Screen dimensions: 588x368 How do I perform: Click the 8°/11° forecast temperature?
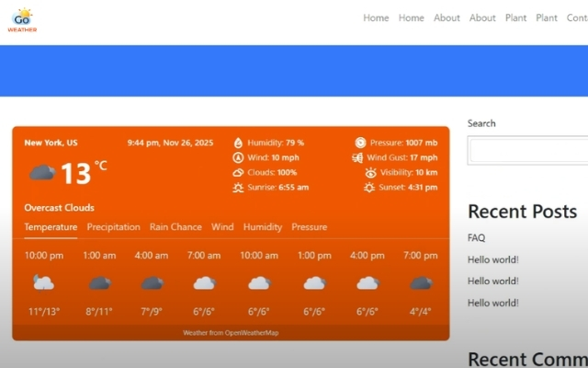coord(99,312)
